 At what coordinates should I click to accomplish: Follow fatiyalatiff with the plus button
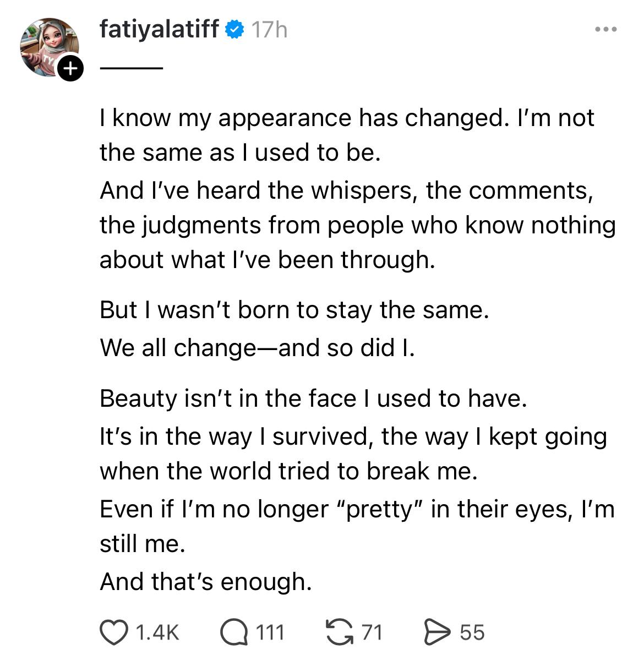pos(70,68)
